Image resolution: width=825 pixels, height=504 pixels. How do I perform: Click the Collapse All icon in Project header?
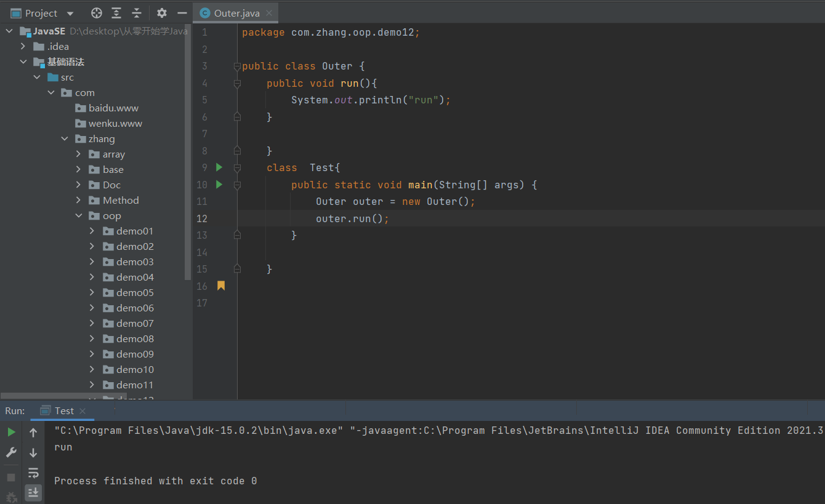137,13
